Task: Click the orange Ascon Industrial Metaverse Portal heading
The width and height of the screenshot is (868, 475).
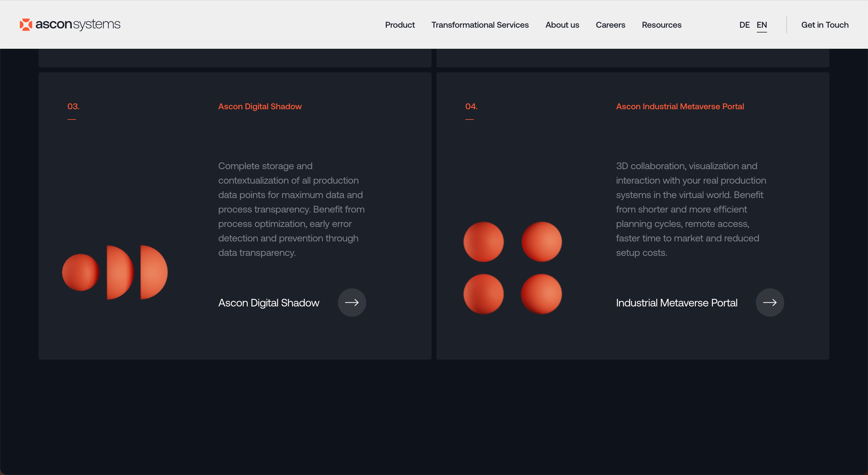Action: (x=680, y=106)
